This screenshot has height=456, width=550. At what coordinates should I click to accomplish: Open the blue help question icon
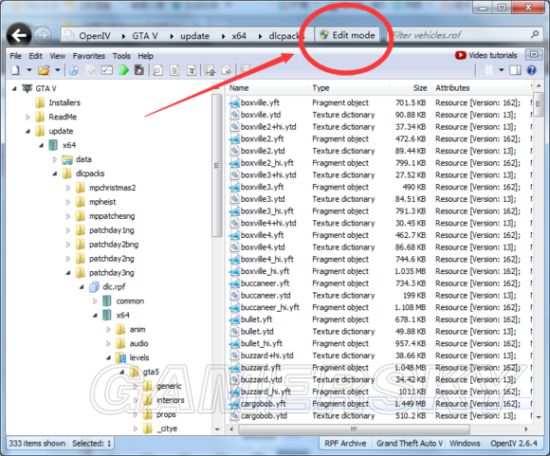tap(532, 70)
